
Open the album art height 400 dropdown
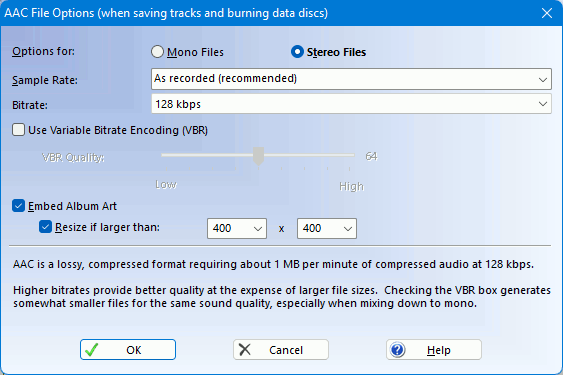tap(327, 228)
